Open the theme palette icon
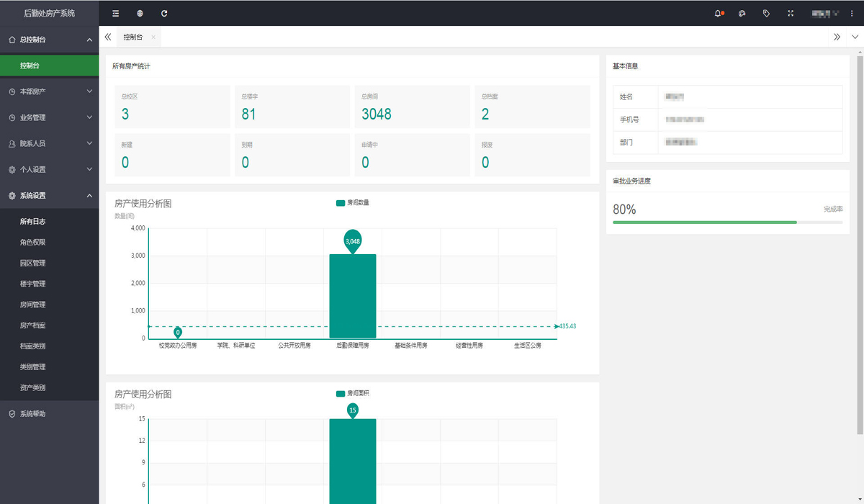Screen dimensions: 864x504 tap(742, 13)
